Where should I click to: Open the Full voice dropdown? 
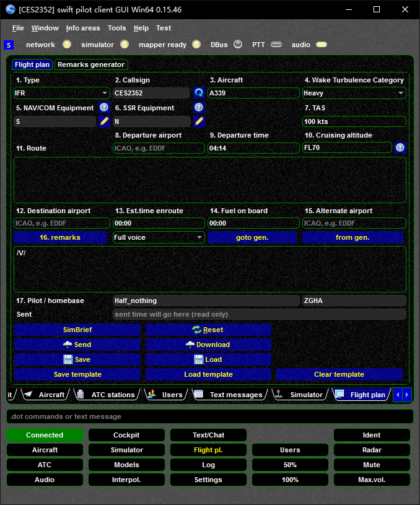point(159,237)
